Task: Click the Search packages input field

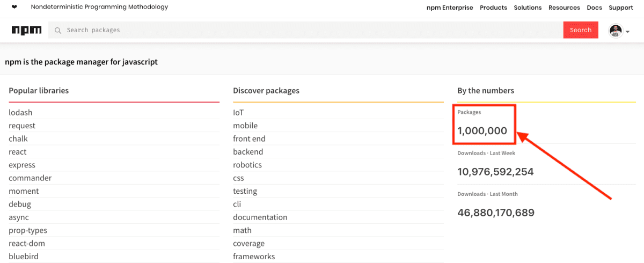Action: pos(305,30)
